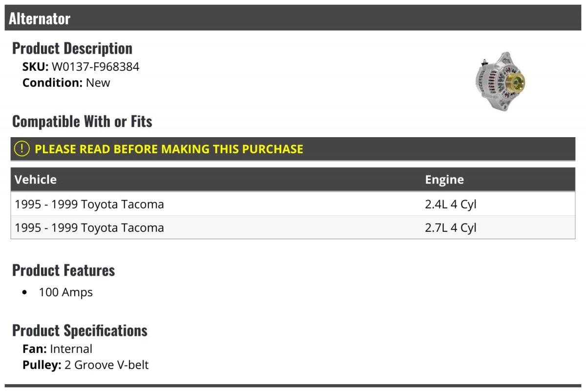The height and width of the screenshot is (392, 586).
Task: Expand PLEASE READ BEFORE MAKING THIS PURCHASE banner
Action: click(169, 149)
